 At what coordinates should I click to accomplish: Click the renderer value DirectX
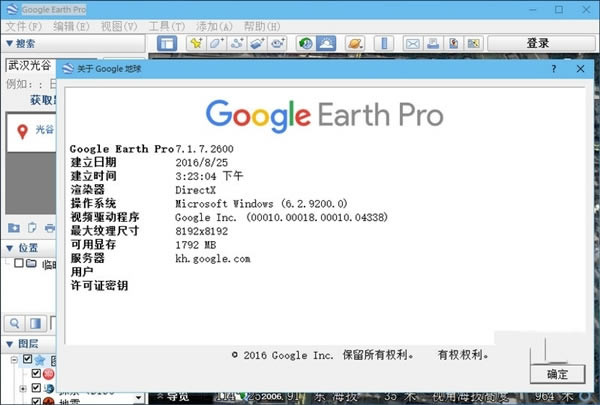pyautogui.click(x=196, y=190)
